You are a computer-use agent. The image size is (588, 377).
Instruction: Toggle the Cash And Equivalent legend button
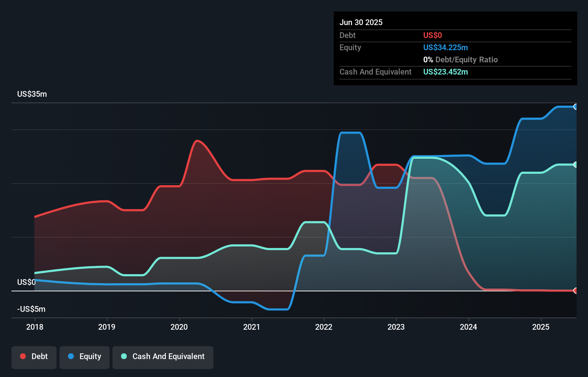163,357
